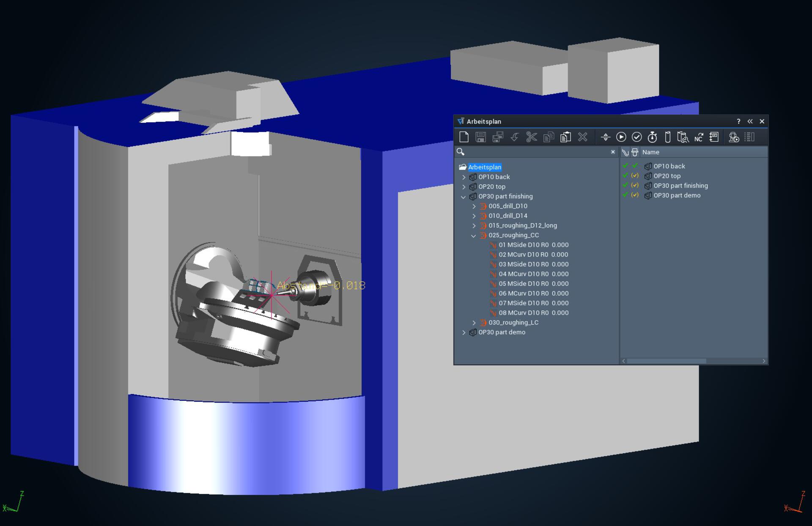Expand the OP10 back tree node
Screen dimensions: 812x526
464,177
